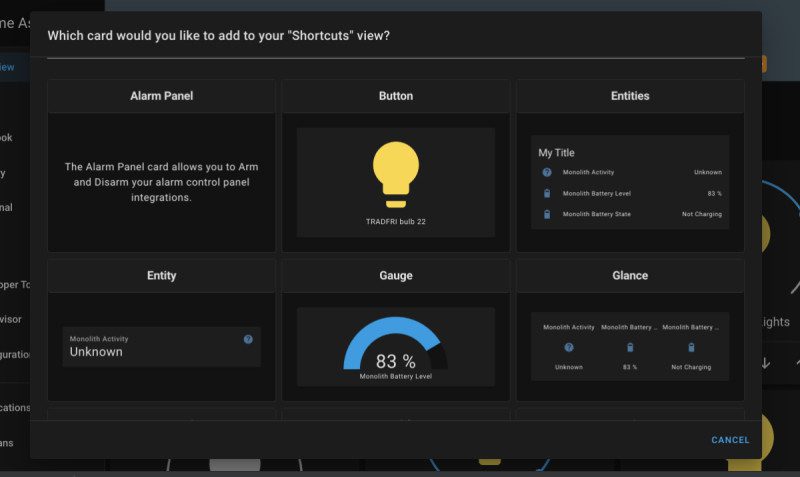
Task: Click battery icon above 'Not Charging' in Glance
Action: point(691,347)
